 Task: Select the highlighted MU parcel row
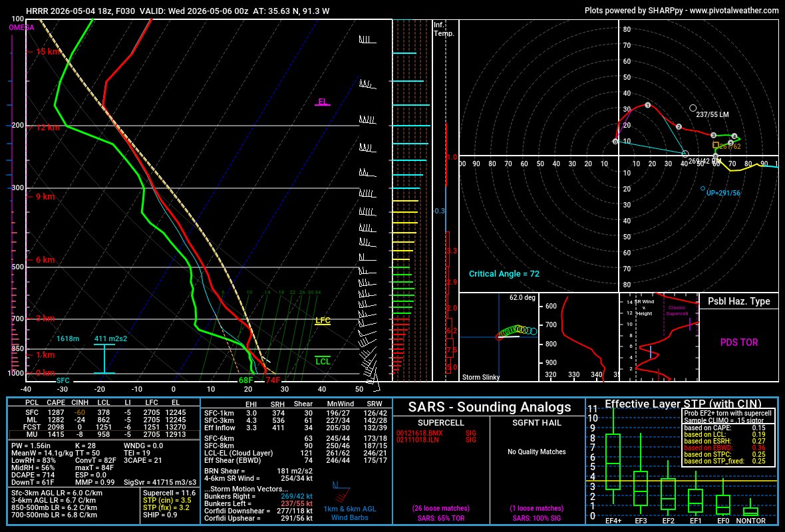(x=104, y=434)
